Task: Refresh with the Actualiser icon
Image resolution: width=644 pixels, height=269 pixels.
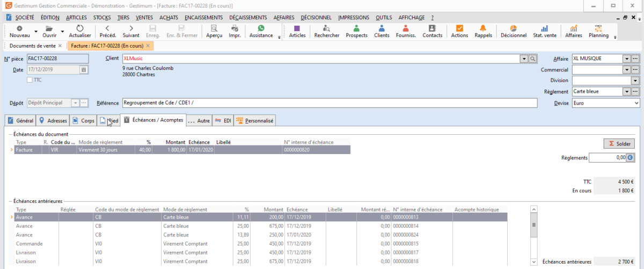Action: (80, 28)
